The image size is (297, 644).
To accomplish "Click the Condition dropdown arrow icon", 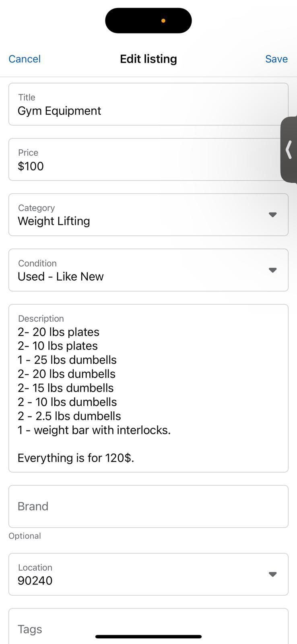I will [x=272, y=270].
